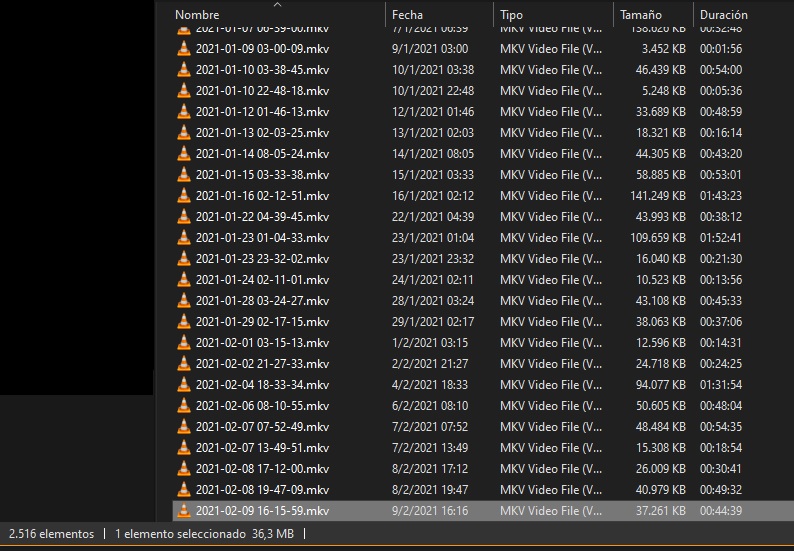Click duration cell 01:52:41
The image size is (794, 555).
pos(721,238)
